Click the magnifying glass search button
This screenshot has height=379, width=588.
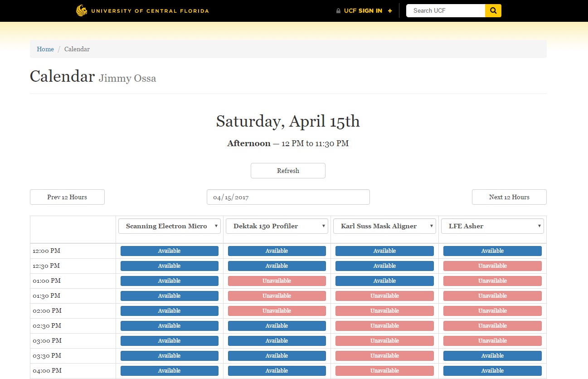(493, 11)
